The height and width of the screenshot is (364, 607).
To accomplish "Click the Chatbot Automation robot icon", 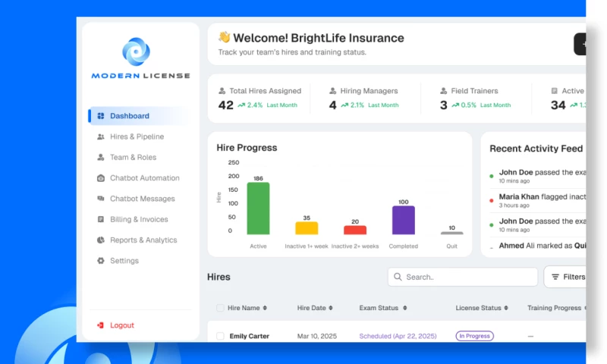I will [x=101, y=178].
